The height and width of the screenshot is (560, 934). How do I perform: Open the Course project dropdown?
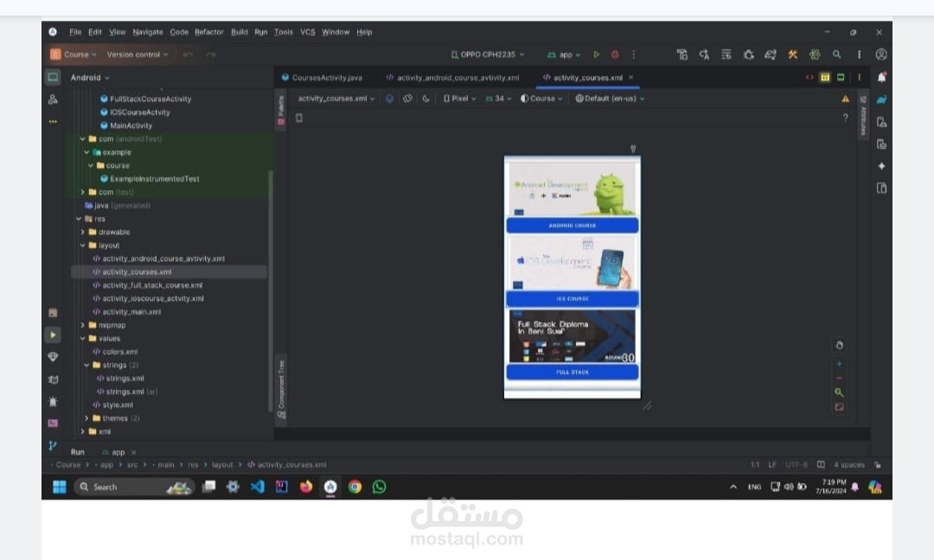74,54
